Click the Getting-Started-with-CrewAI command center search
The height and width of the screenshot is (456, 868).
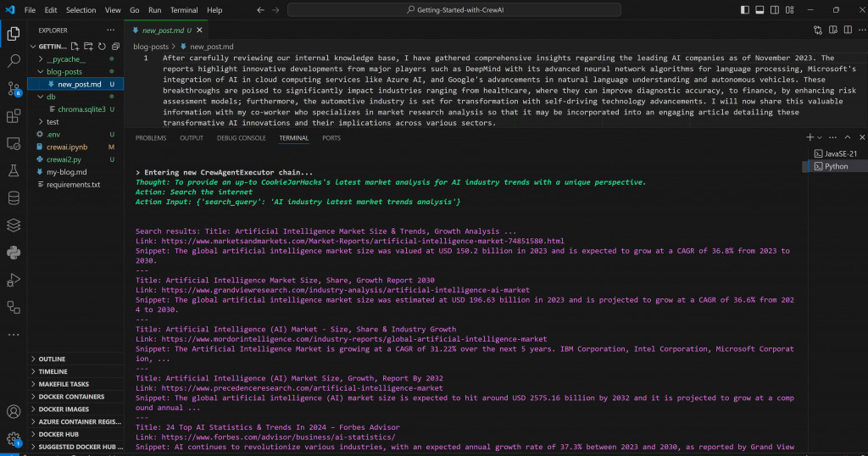pyautogui.click(x=454, y=10)
